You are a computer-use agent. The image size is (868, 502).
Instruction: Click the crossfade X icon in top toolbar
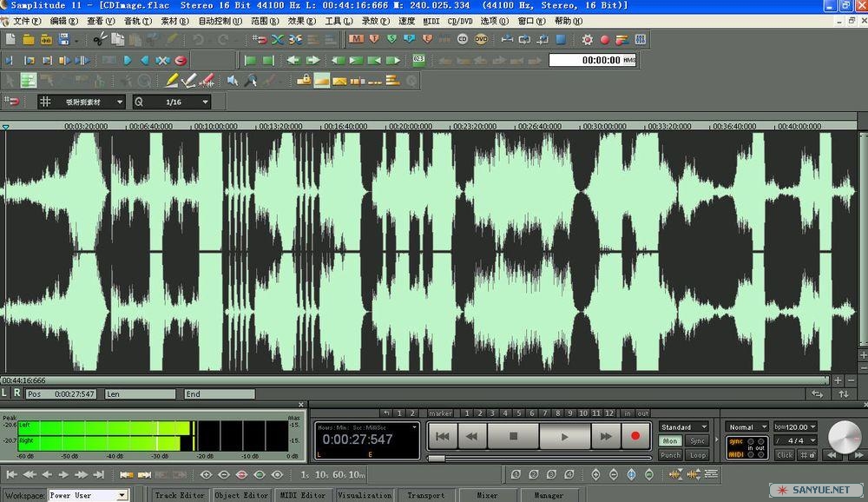[278, 39]
